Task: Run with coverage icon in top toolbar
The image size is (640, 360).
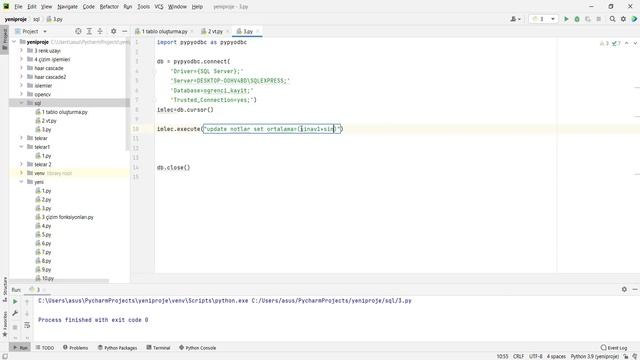Action: (588, 19)
